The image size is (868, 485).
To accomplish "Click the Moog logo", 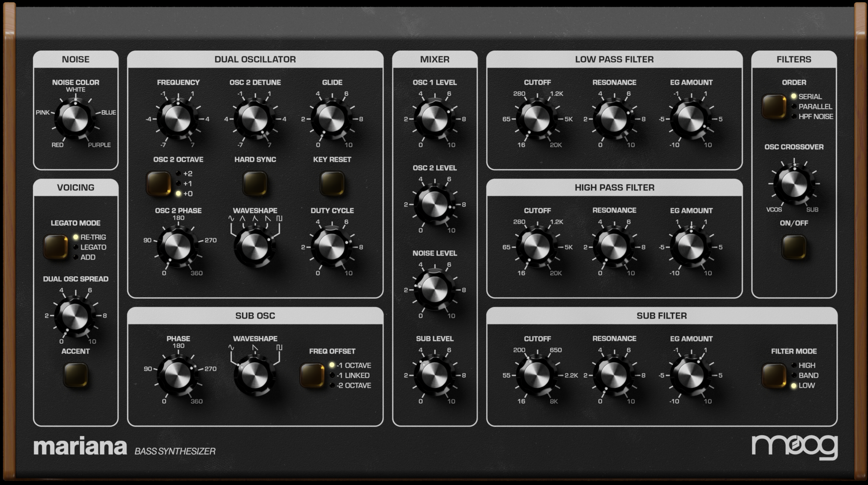I will (794, 446).
